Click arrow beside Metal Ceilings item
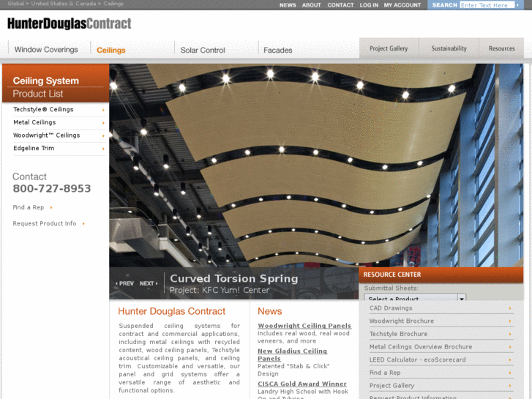 (x=103, y=123)
